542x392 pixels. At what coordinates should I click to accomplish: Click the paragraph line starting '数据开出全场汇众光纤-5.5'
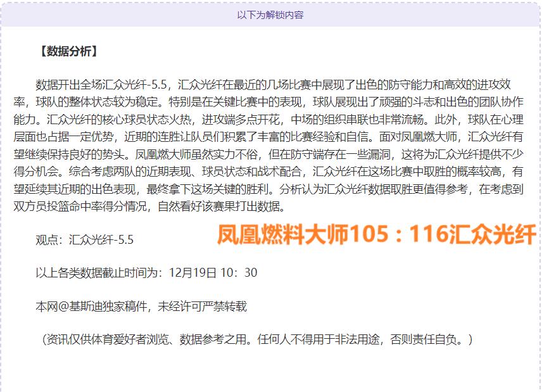pyautogui.click(x=273, y=85)
